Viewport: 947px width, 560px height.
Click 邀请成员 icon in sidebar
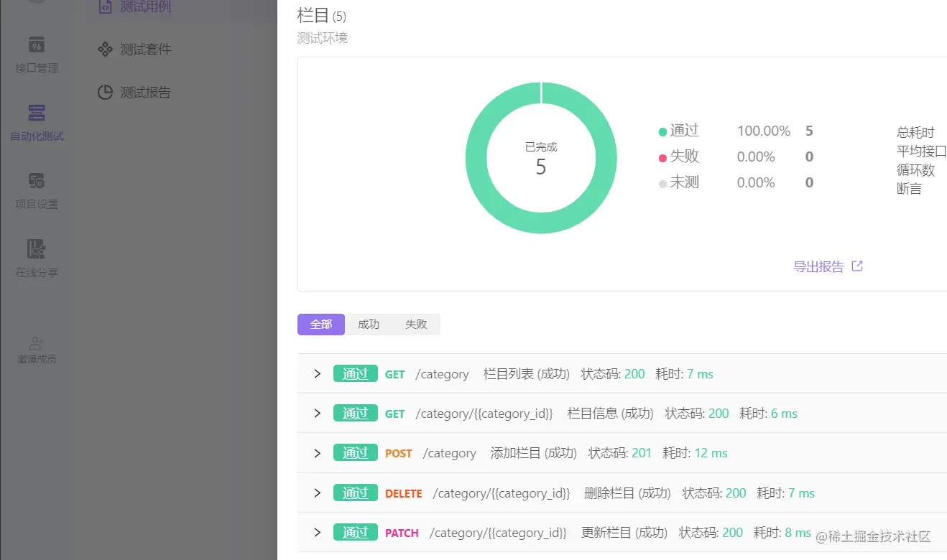tap(37, 343)
